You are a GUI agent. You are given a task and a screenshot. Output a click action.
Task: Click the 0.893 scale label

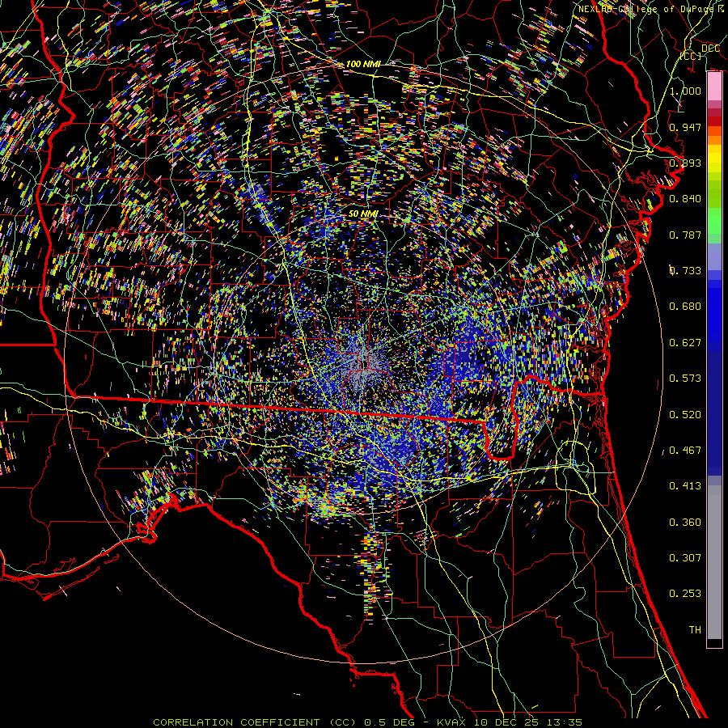(x=685, y=163)
